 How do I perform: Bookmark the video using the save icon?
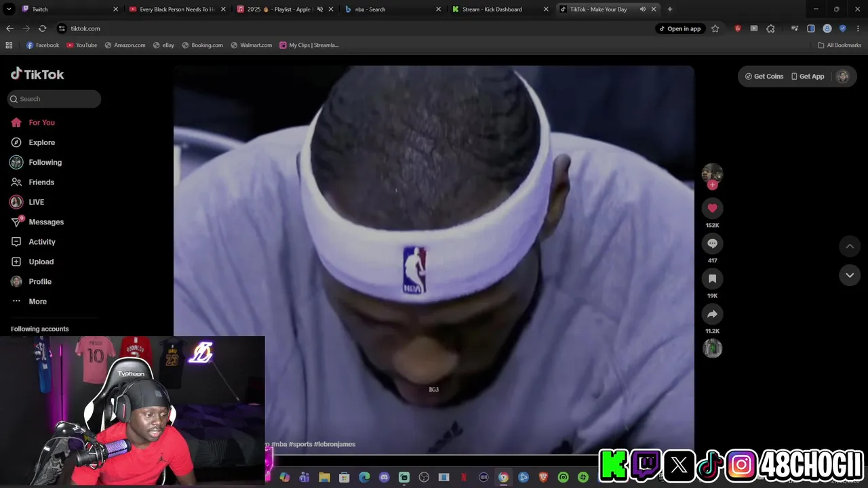click(712, 279)
